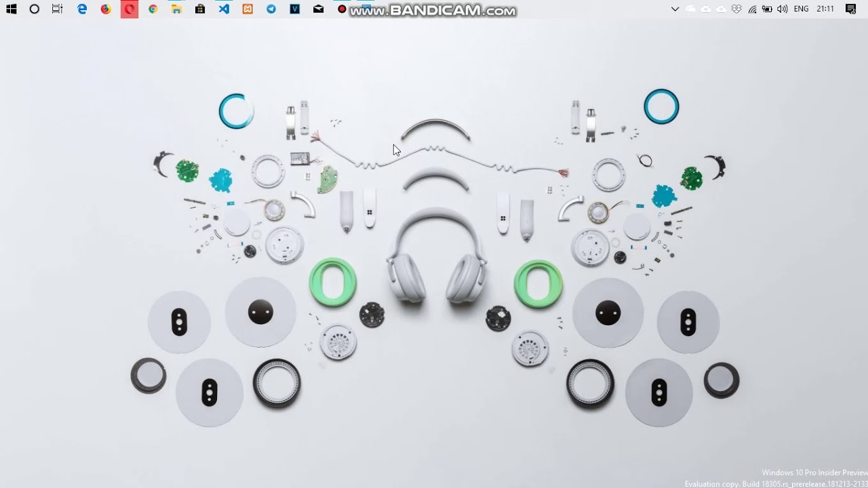Open the Bandicam red record icon
This screenshot has height=488, width=868.
point(342,9)
